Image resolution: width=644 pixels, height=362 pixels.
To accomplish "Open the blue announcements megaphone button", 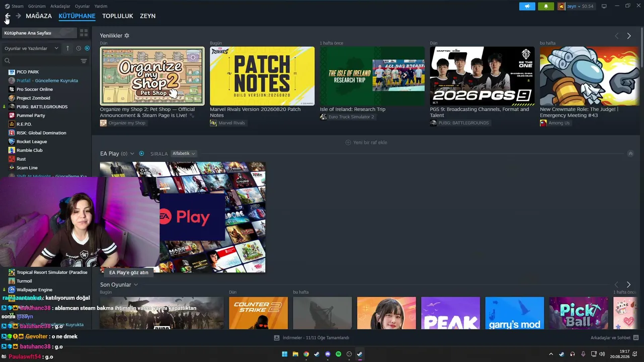I will click(527, 6).
